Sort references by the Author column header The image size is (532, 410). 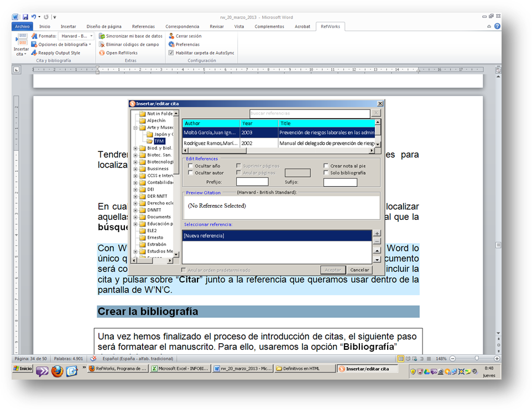click(211, 123)
